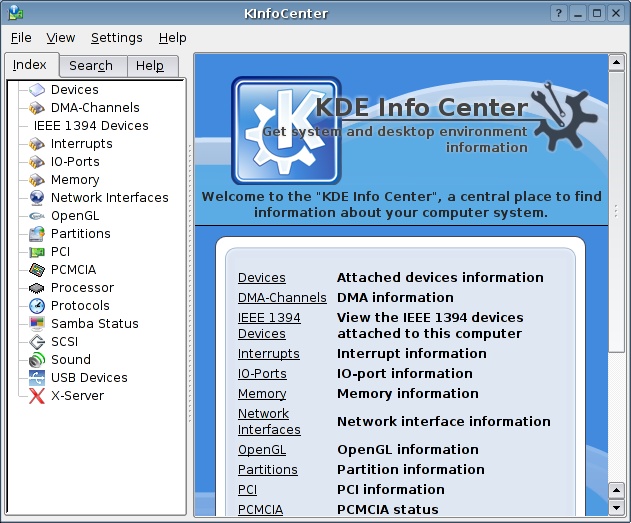Click the scrollbar up arrow at top

[x=616, y=63]
